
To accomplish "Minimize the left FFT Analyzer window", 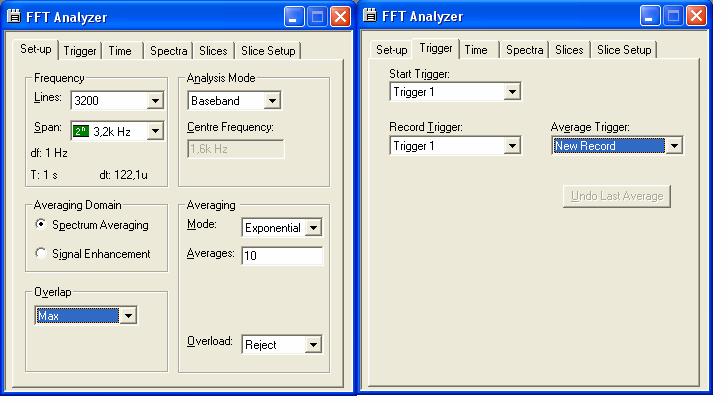I will pos(294,17).
